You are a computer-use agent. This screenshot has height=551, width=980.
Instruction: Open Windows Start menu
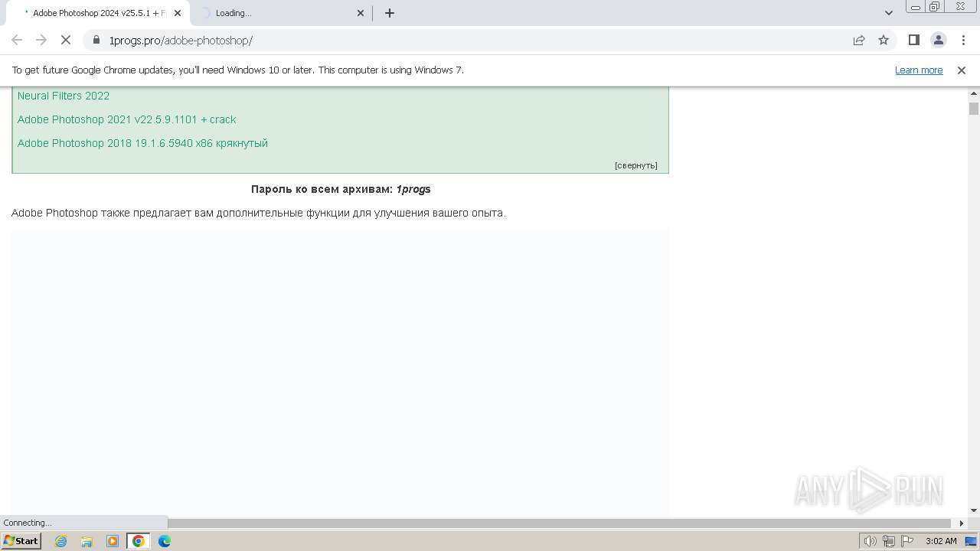[21, 541]
